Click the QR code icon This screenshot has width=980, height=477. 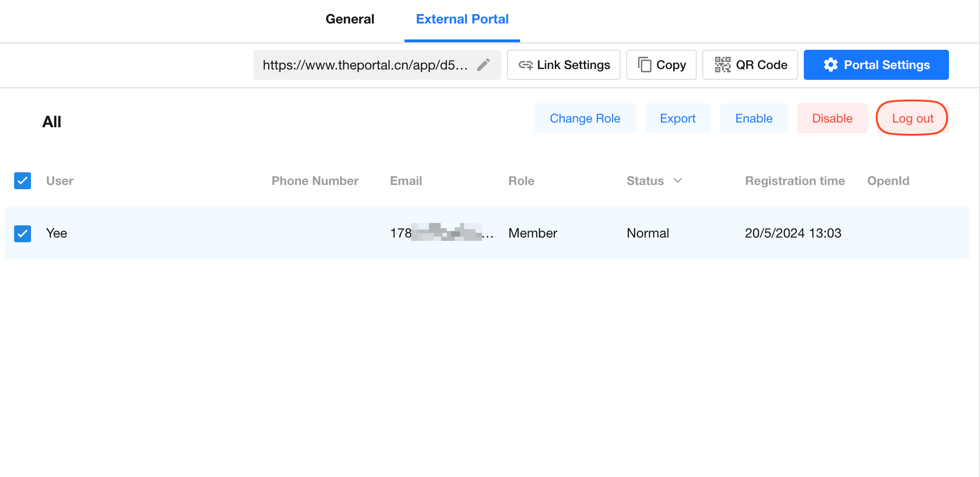pos(723,65)
